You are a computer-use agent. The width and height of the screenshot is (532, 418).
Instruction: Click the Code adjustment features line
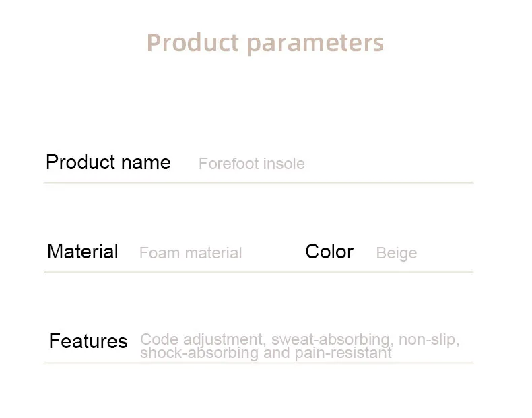tap(300, 339)
